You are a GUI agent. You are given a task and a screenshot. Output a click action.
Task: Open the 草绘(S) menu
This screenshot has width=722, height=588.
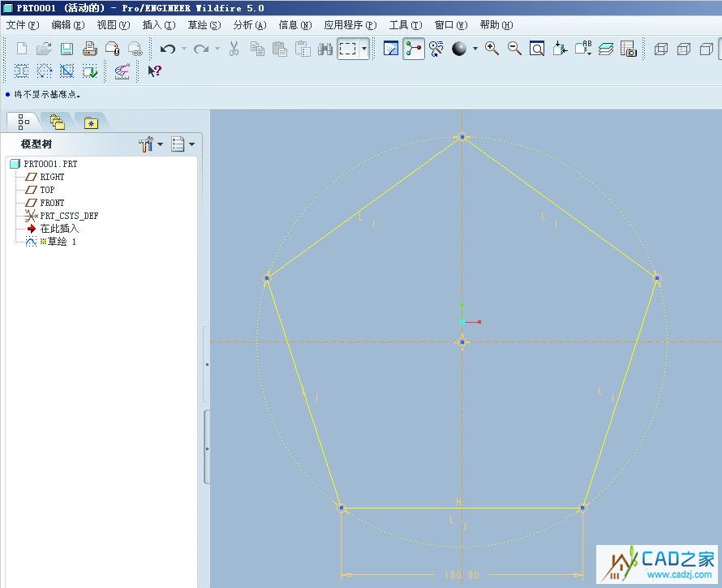coord(204,25)
